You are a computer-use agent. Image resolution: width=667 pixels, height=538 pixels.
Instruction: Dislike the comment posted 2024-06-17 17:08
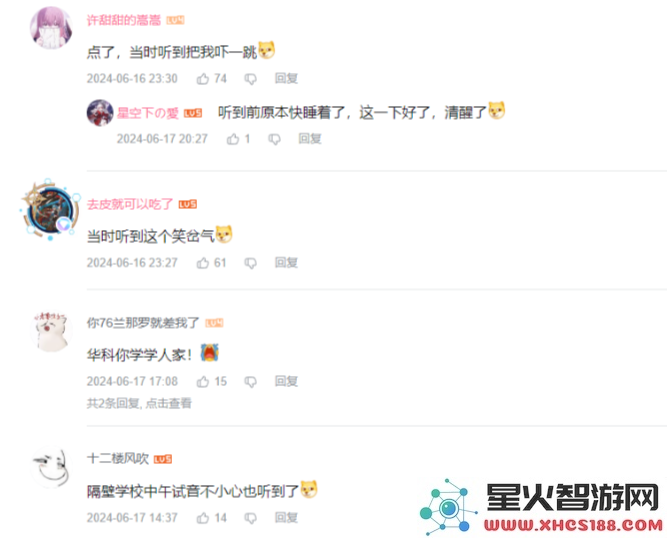251,382
